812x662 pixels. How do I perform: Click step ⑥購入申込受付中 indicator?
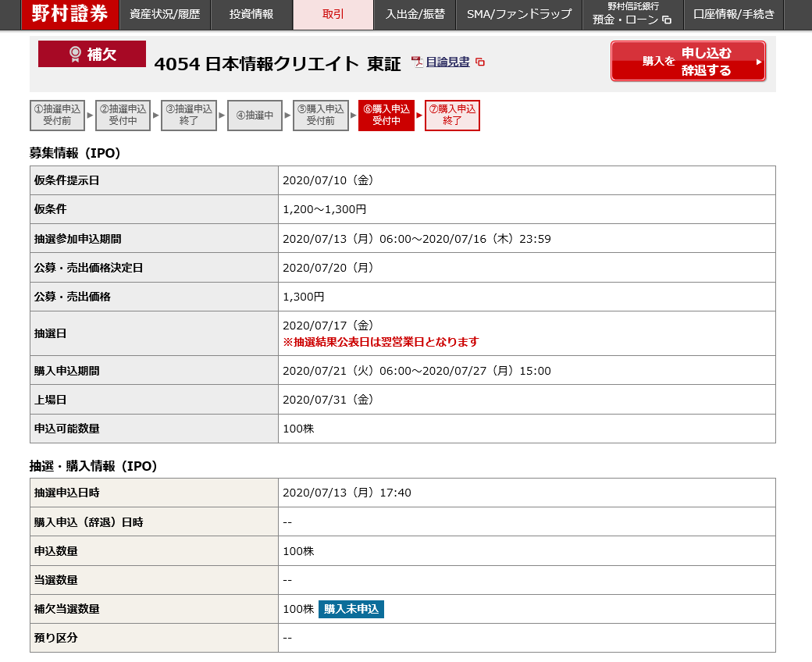(x=386, y=115)
